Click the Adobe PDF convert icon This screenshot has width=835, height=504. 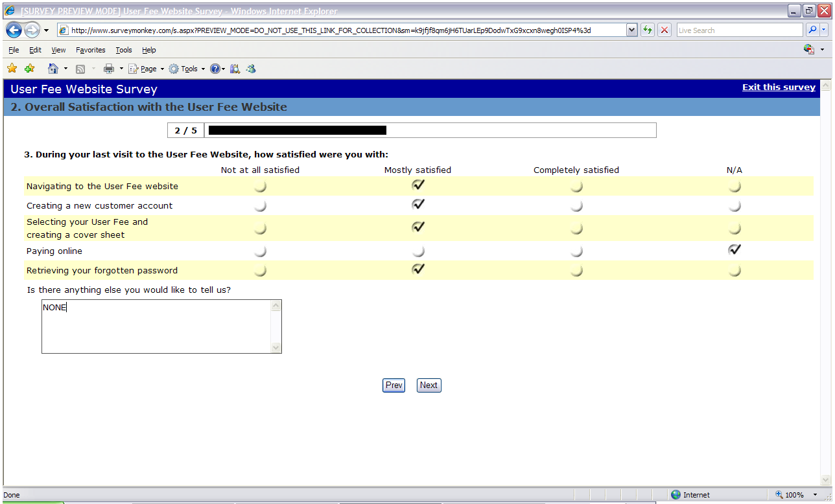tap(808, 49)
